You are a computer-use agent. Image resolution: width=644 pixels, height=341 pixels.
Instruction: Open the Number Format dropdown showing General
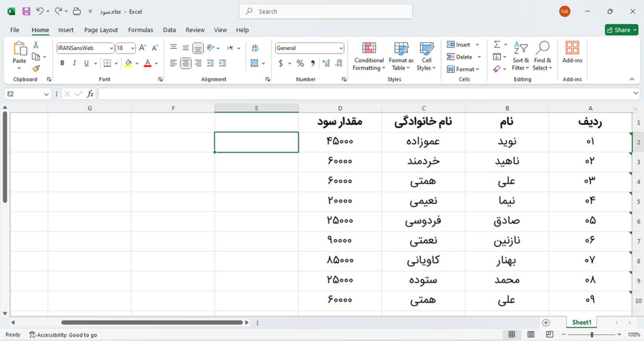tap(341, 48)
